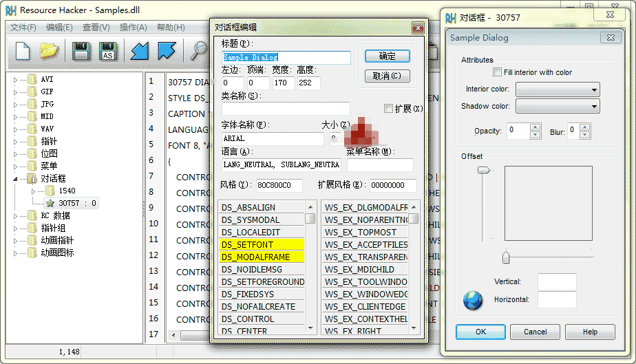Expand the 1540 tree node
The height and width of the screenshot is (364, 636).
tap(34, 191)
